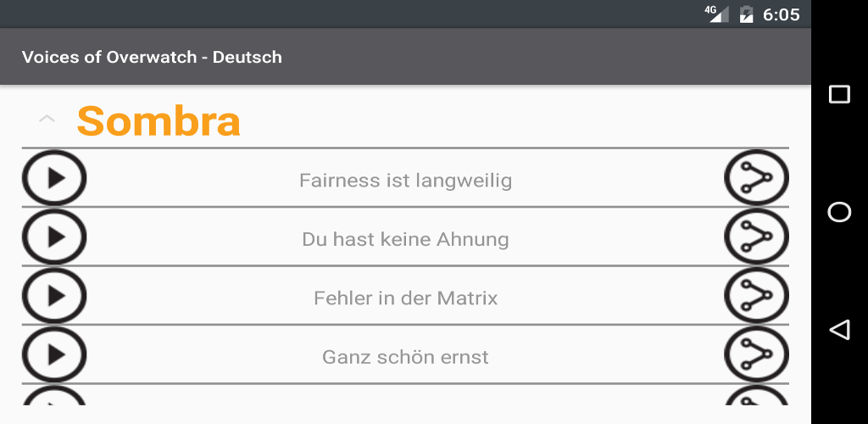The width and height of the screenshot is (868, 424).
Task: Tap the Android back navigation button
Action: [x=839, y=330]
